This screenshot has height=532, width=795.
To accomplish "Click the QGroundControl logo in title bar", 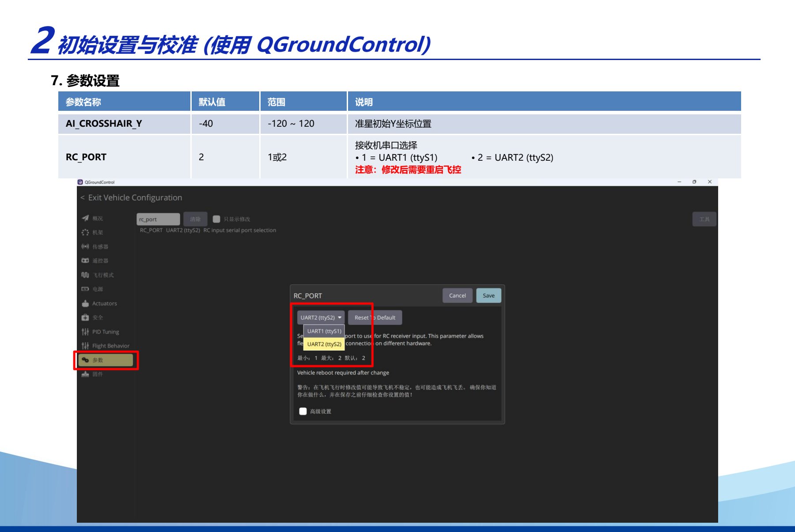I will [80, 182].
